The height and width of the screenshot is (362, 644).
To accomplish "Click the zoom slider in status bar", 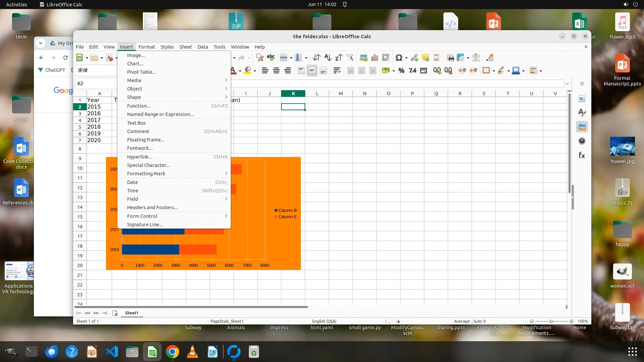I will point(551,321).
